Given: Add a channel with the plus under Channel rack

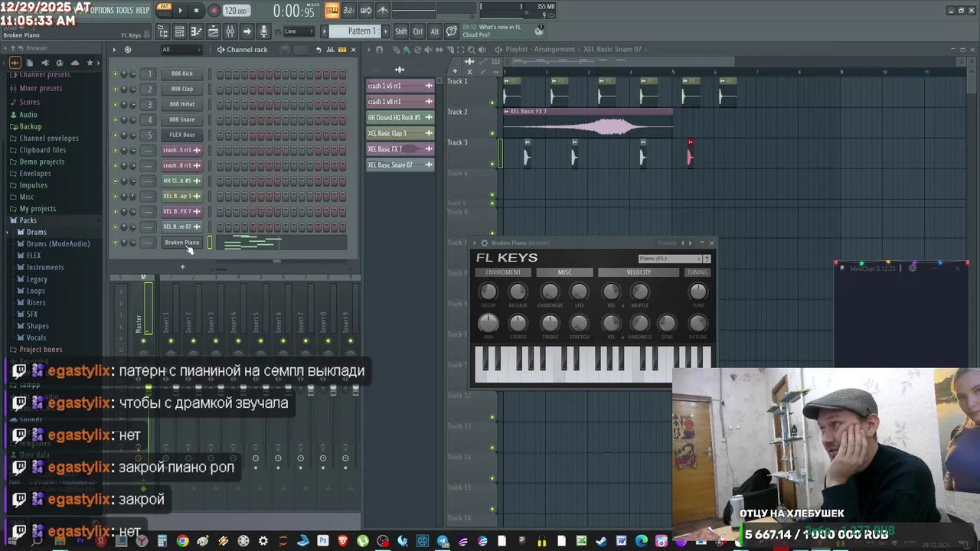Looking at the screenshot, I should click(x=182, y=267).
